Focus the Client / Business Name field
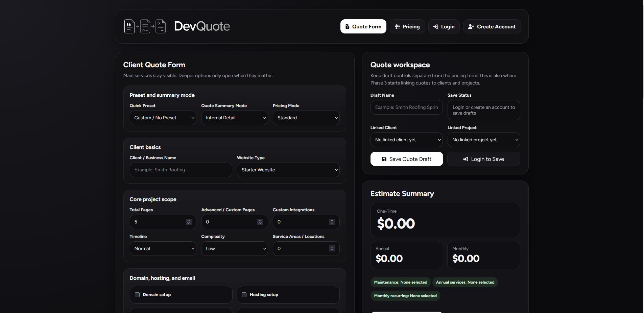The width and height of the screenshot is (644, 313). (x=181, y=170)
